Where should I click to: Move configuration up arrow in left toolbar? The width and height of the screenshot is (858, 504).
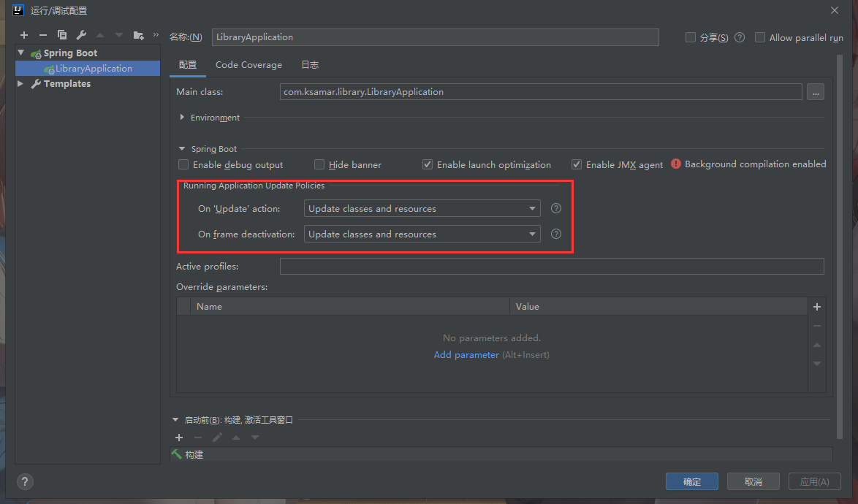click(100, 35)
